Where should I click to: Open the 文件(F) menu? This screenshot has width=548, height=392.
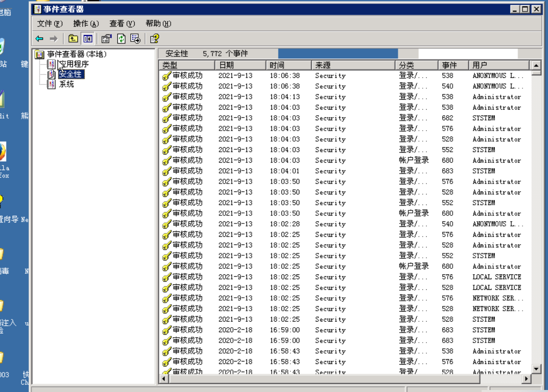(50, 23)
